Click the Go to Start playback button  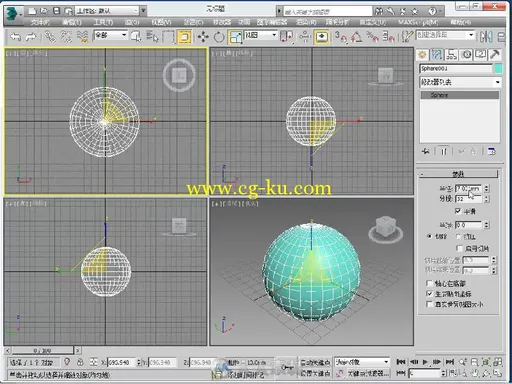[401, 362]
